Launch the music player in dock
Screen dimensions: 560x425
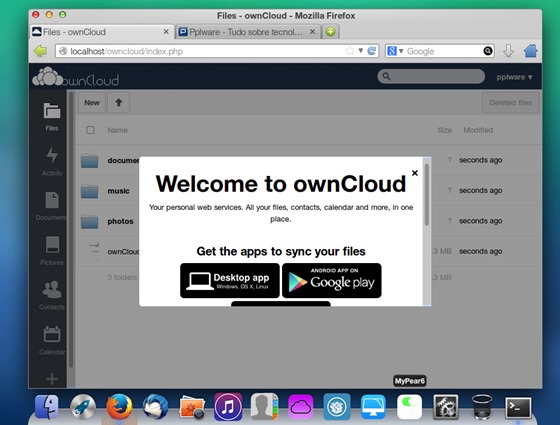click(228, 406)
